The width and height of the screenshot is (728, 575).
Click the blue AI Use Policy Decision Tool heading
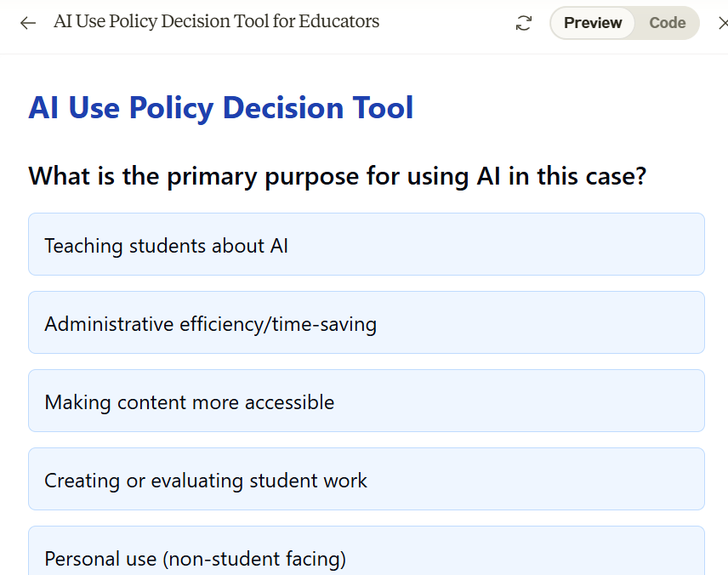pyautogui.click(x=221, y=109)
